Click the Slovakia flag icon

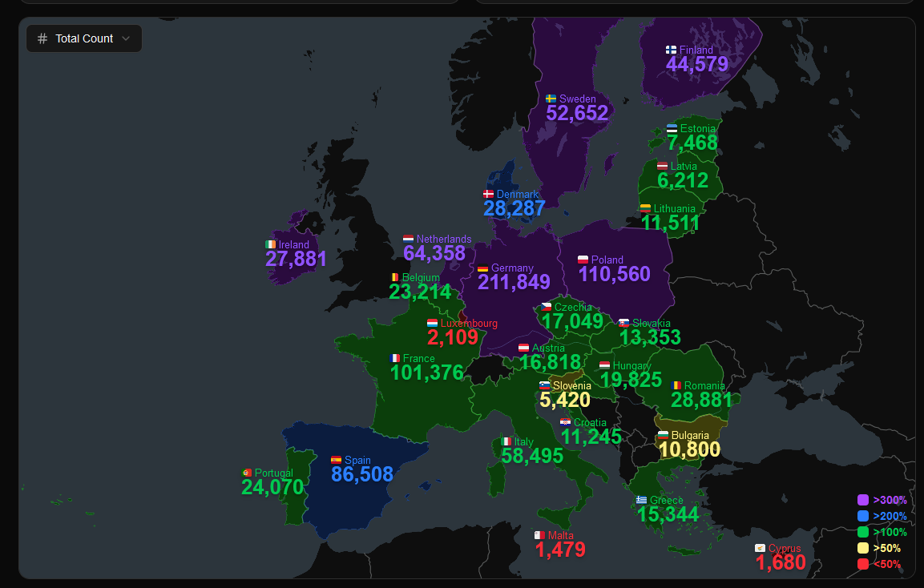(623, 324)
